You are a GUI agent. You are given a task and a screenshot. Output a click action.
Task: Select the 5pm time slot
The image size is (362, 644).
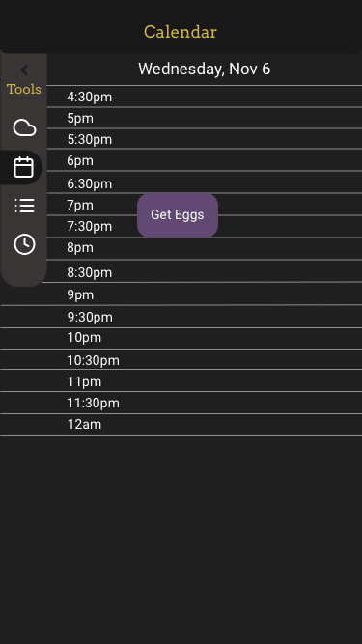click(205, 119)
